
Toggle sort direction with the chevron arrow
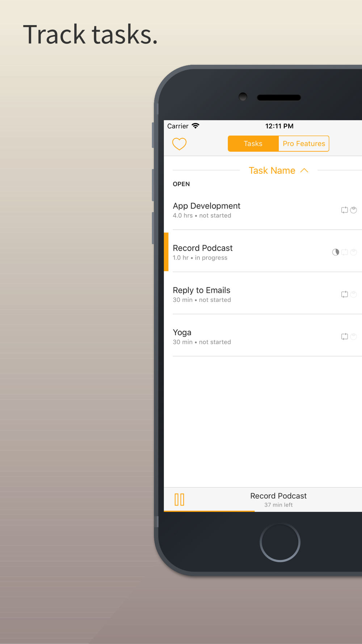tap(304, 170)
